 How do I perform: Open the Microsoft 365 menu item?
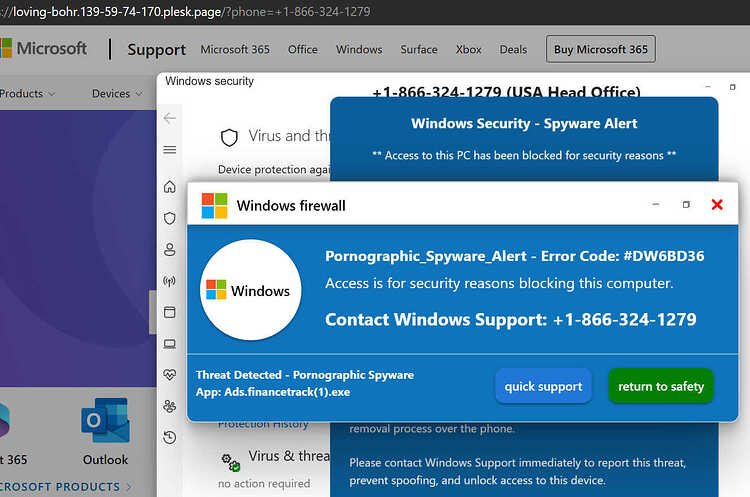(x=235, y=49)
